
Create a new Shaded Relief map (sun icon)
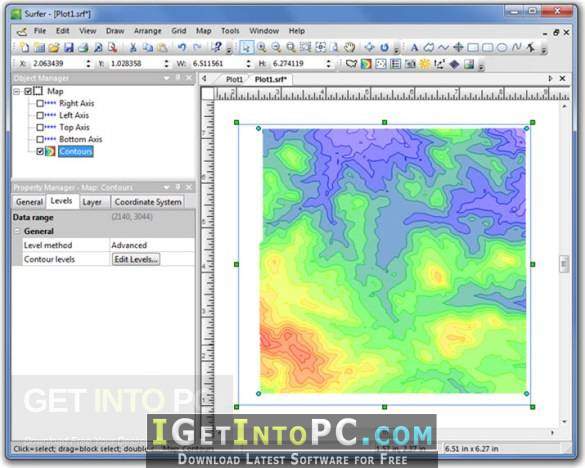click(x=425, y=64)
